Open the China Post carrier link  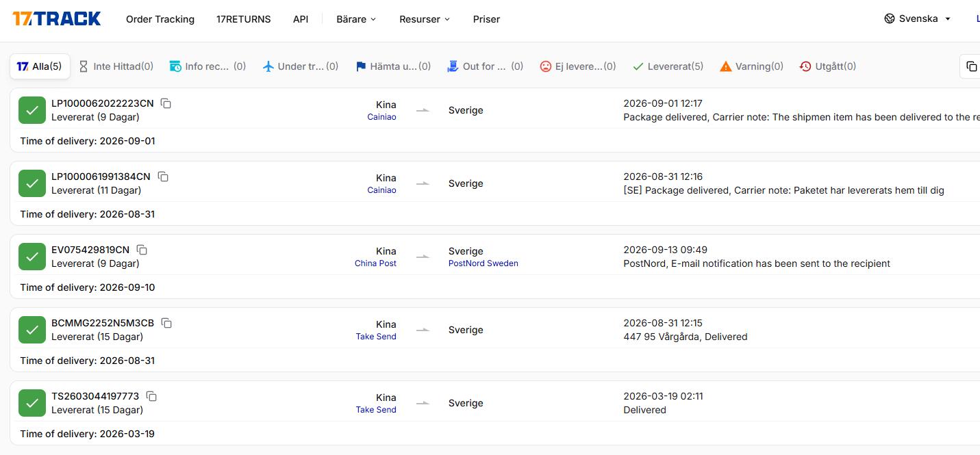(375, 263)
